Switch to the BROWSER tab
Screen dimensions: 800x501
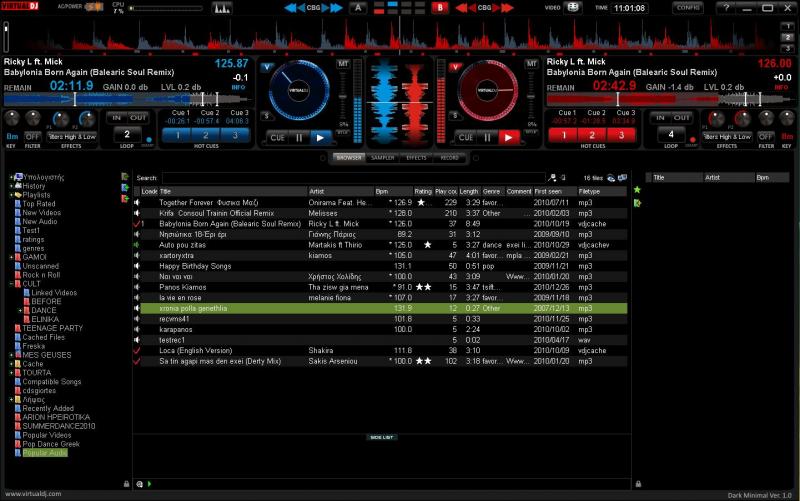[349, 158]
